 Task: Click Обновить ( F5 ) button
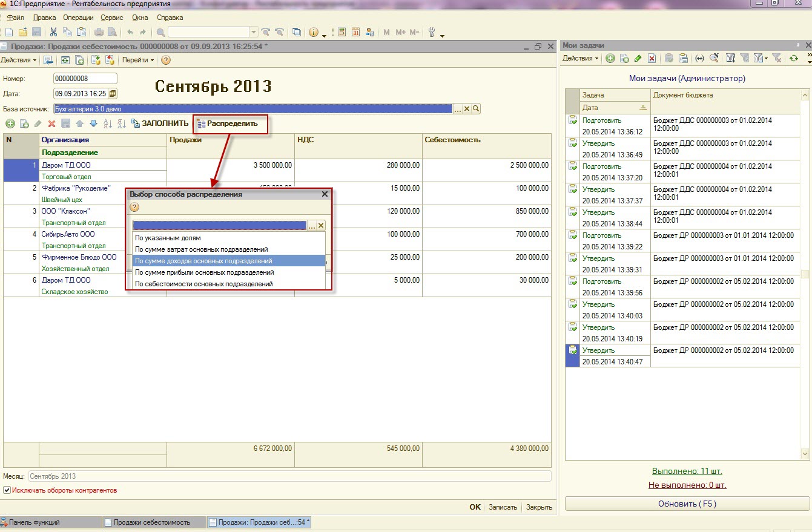[687, 504]
